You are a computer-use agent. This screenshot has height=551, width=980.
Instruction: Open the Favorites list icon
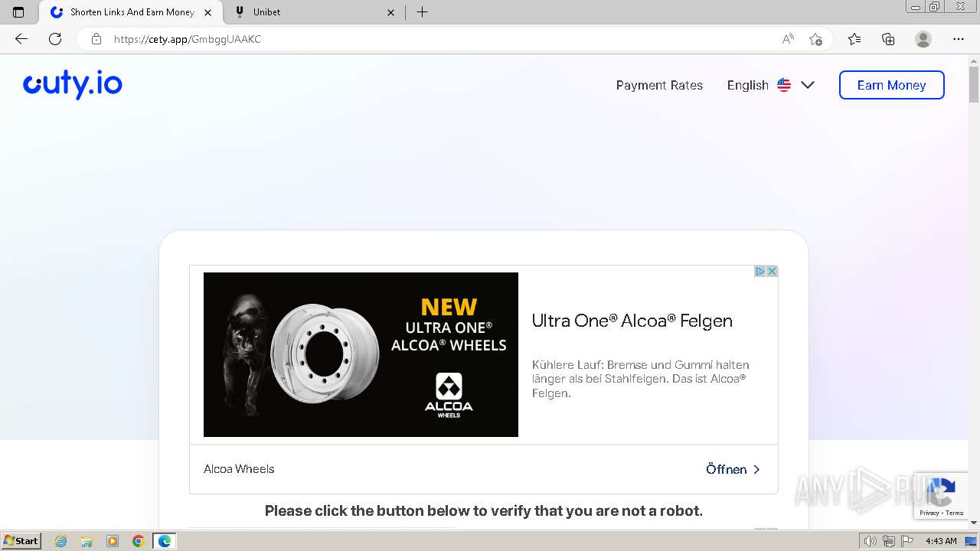(x=854, y=39)
